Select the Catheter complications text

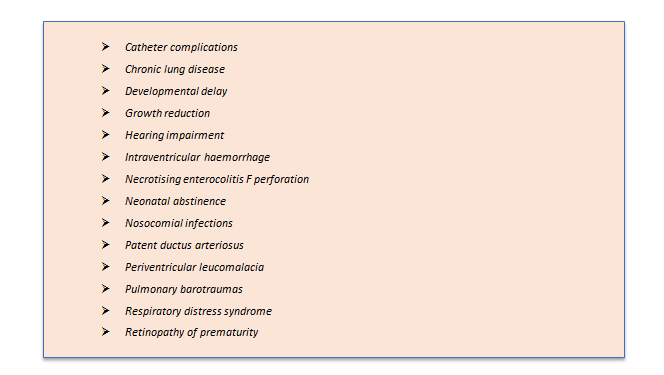(181, 47)
